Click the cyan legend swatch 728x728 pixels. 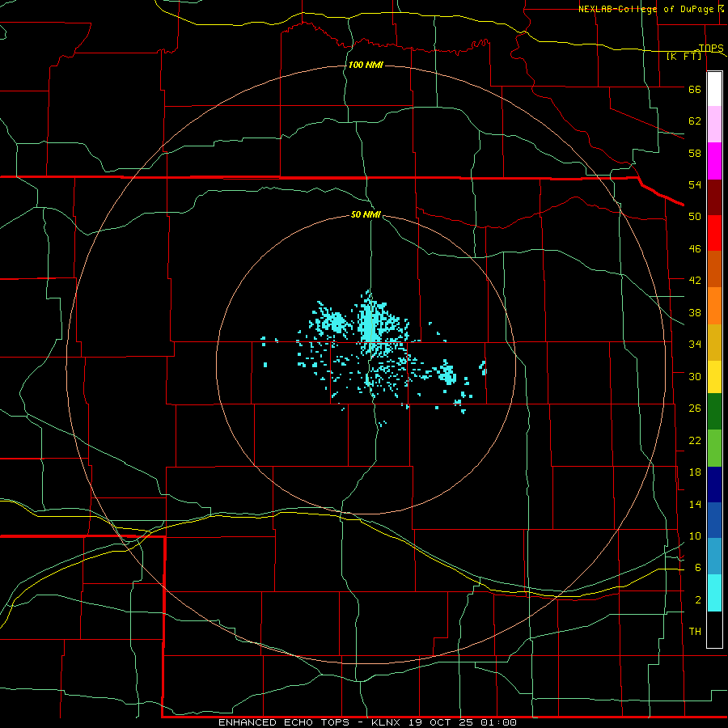(x=714, y=594)
